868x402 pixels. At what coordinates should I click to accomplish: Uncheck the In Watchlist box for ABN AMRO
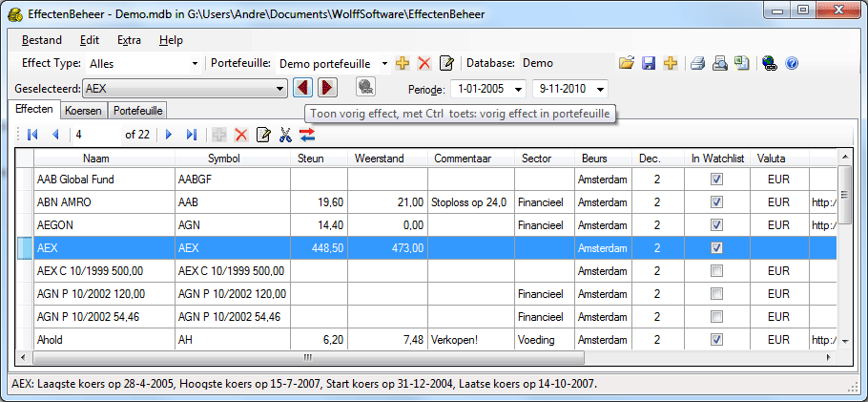click(714, 202)
